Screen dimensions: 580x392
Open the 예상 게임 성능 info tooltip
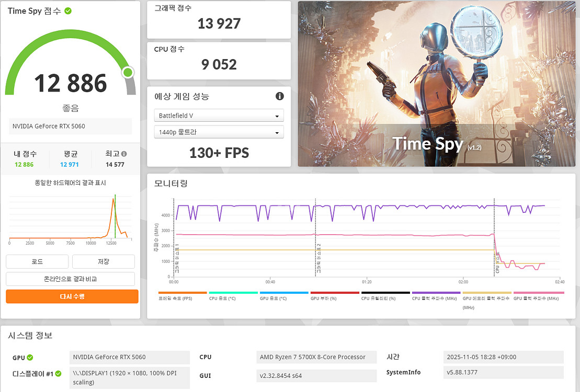279,96
